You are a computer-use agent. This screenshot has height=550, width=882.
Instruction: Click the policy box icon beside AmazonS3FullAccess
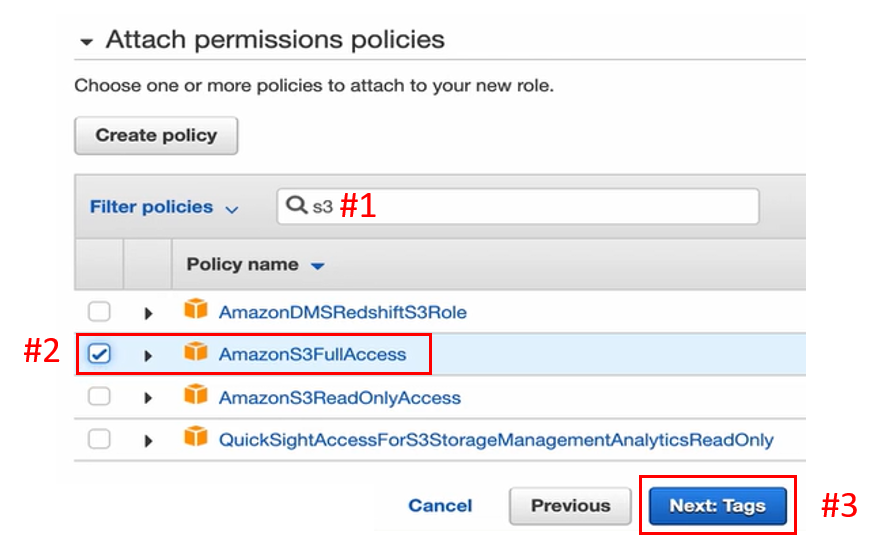196,353
